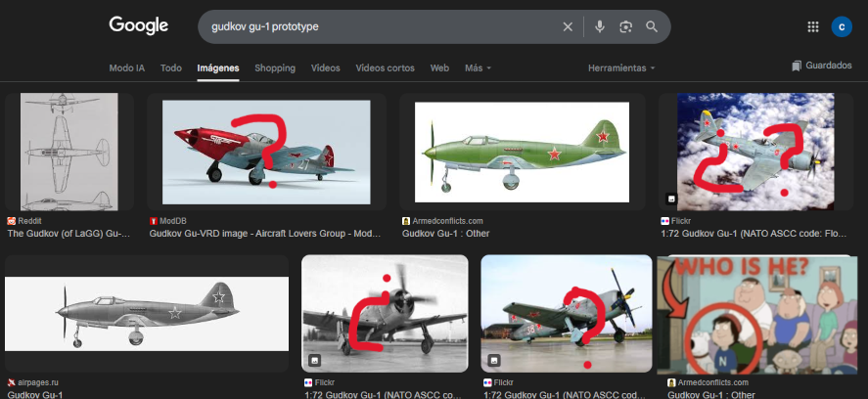Click inside the search query field
Image resolution: width=868 pixels, height=399 pixels.
point(372,26)
